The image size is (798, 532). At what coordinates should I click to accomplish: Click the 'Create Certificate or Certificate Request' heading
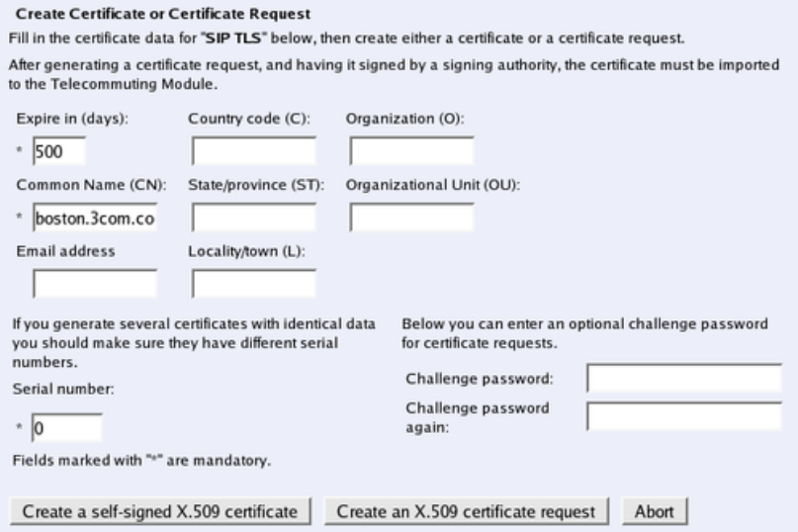tap(164, 14)
